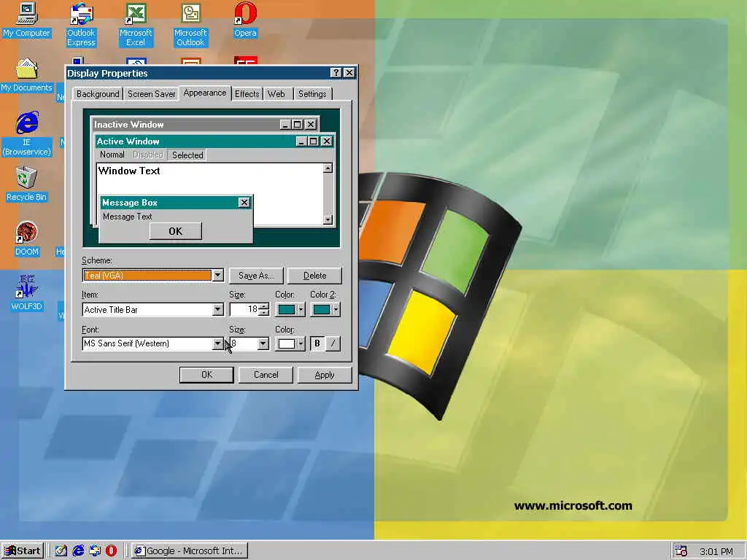Open the Microsoft Outlook desktop shortcut

tap(190, 24)
